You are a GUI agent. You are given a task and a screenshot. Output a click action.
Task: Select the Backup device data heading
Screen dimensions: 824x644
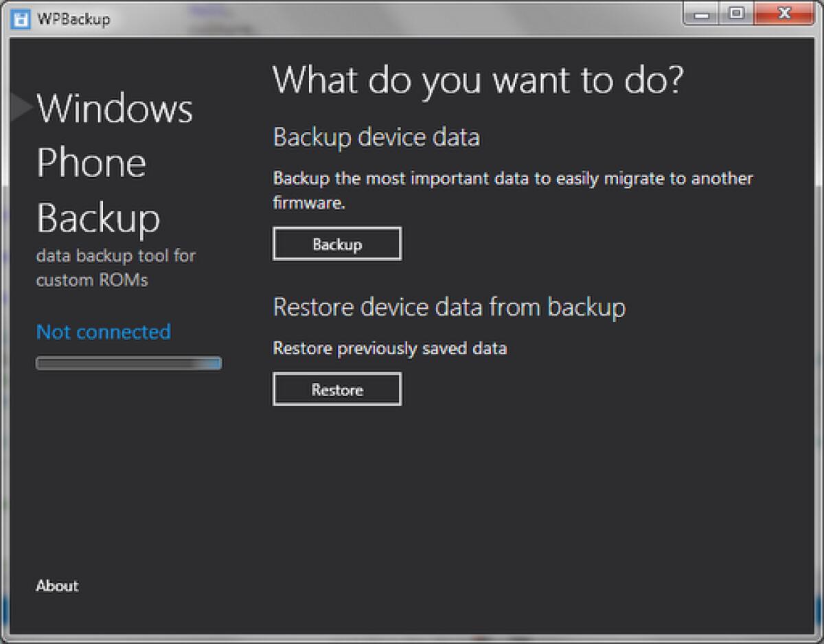pos(378,137)
